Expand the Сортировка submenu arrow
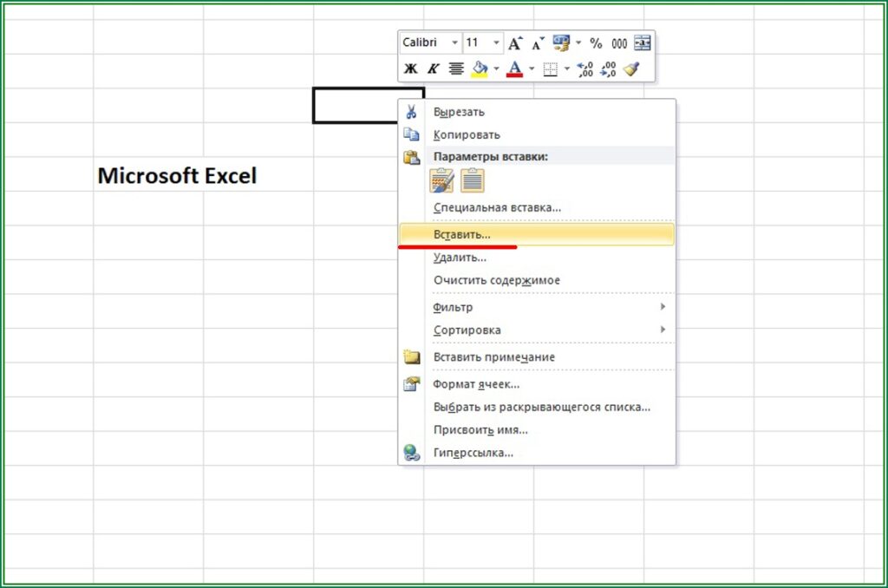 click(663, 329)
